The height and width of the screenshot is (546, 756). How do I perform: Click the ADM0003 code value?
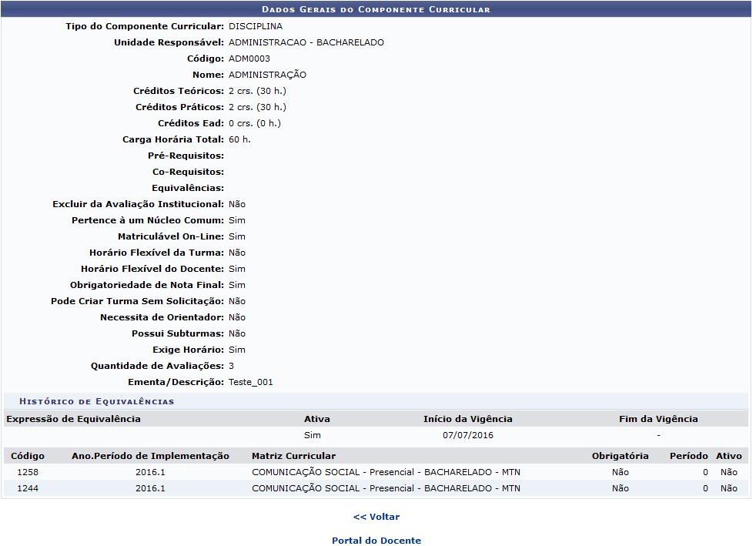249,59
